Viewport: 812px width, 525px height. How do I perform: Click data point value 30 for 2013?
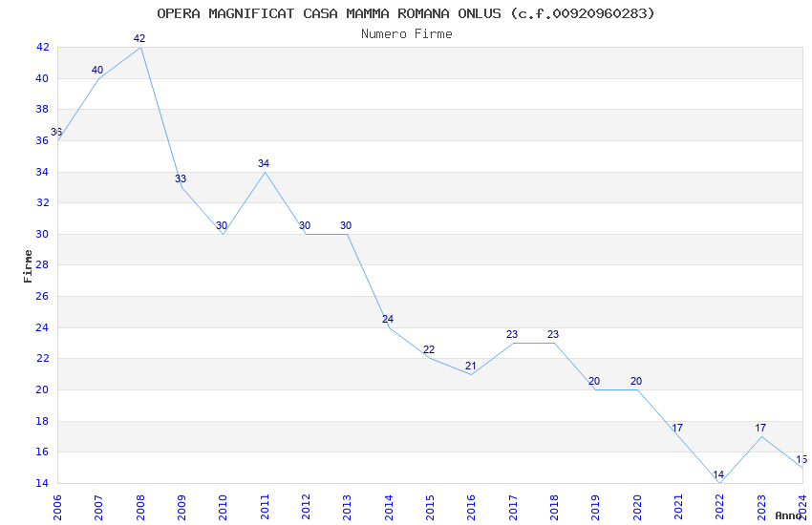346,225
